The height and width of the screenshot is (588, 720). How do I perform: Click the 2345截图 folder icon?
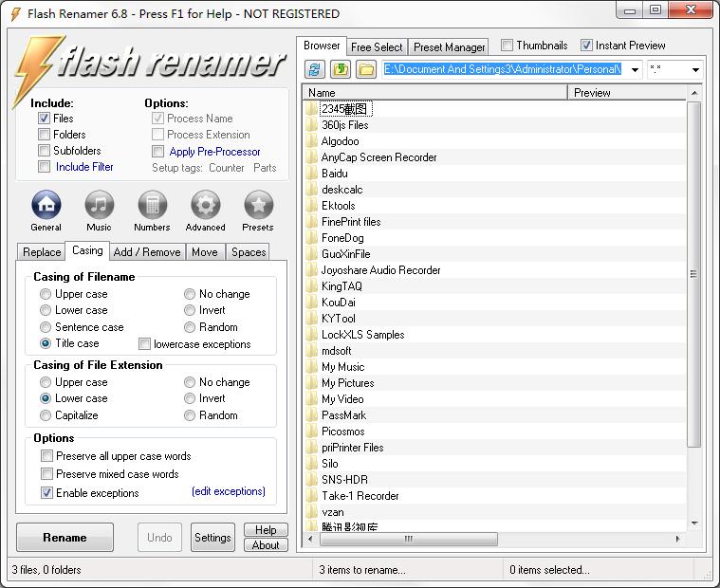(312, 109)
